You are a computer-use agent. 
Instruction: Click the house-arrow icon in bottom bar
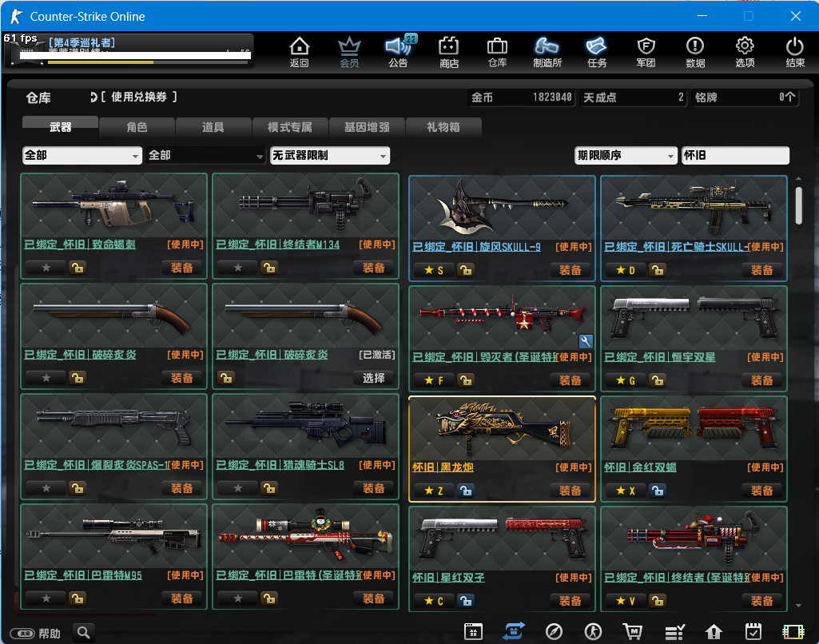pos(714,632)
